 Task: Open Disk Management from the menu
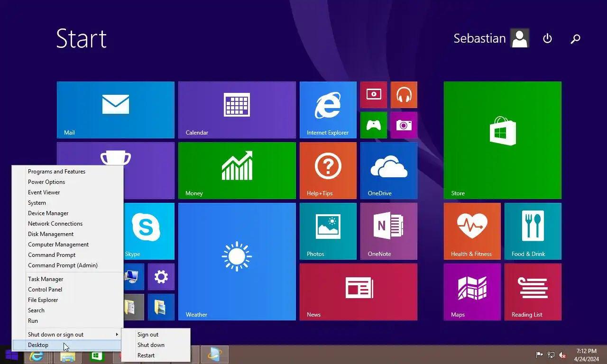click(67, 234)
